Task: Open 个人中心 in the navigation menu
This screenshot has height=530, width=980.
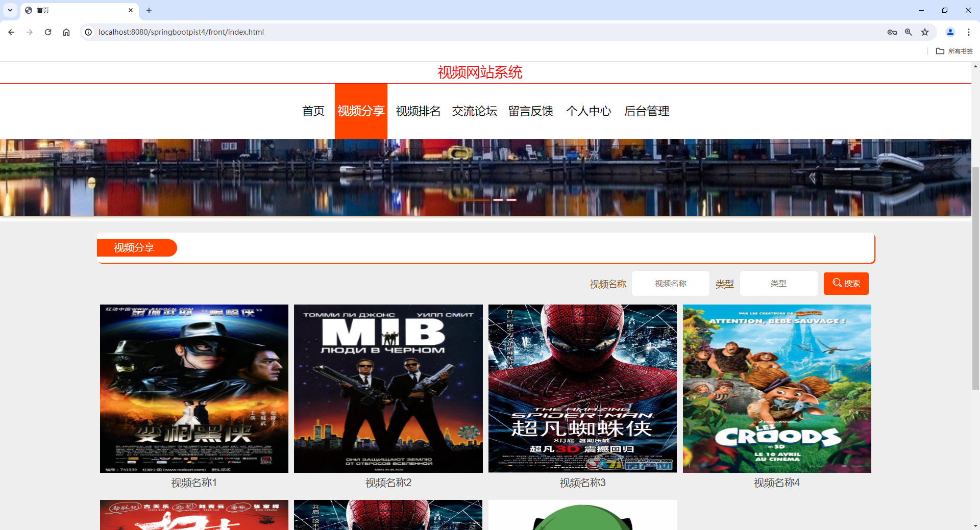Action: point(589,111)
